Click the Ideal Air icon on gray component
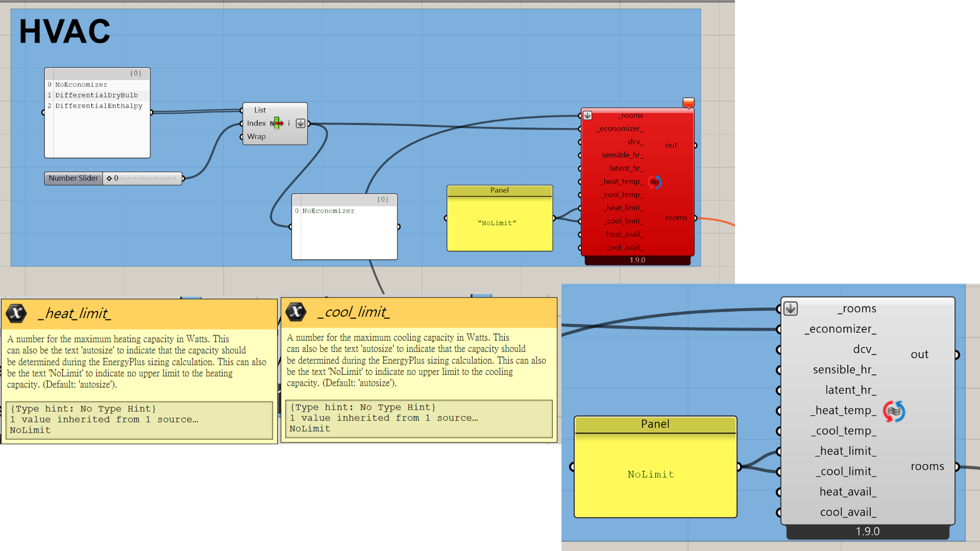Image resolution: width=980 pixels, height=551 pixels. pyautogui.click(x=894, y=411)
